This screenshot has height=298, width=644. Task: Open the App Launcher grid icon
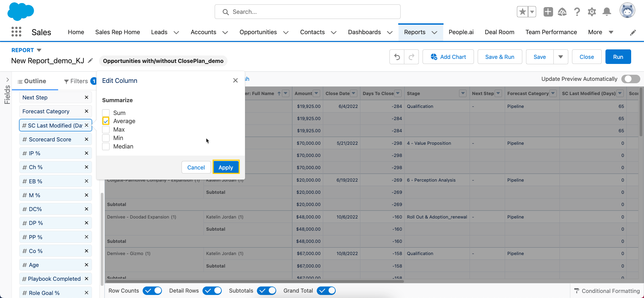coord(16,32)
